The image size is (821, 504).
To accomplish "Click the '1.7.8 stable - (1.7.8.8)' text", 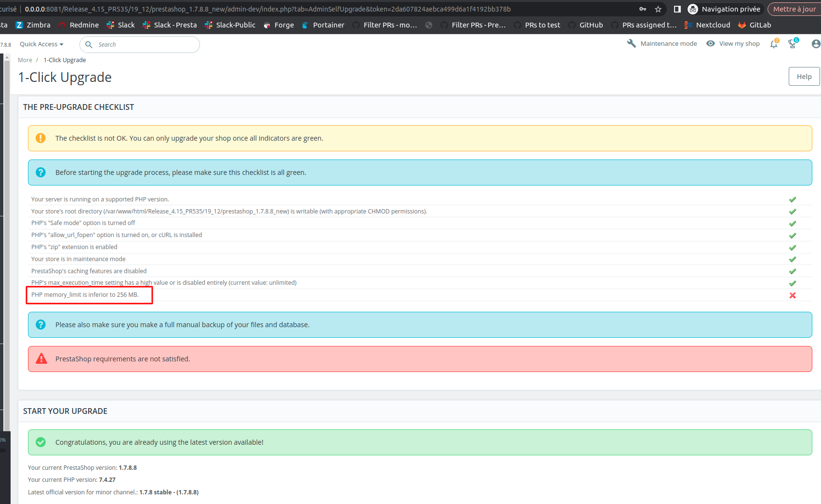I will click(x=169, y=492).
